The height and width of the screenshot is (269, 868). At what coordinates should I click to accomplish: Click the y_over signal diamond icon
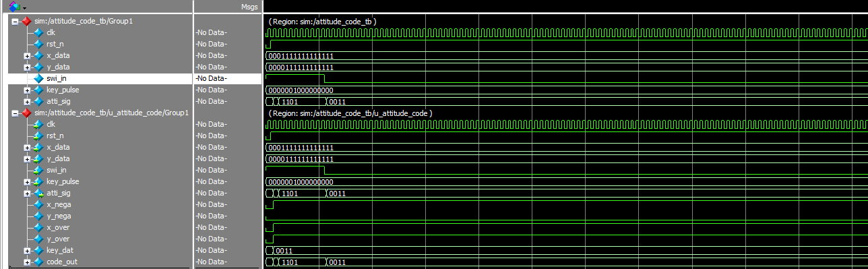pos(38,239)
